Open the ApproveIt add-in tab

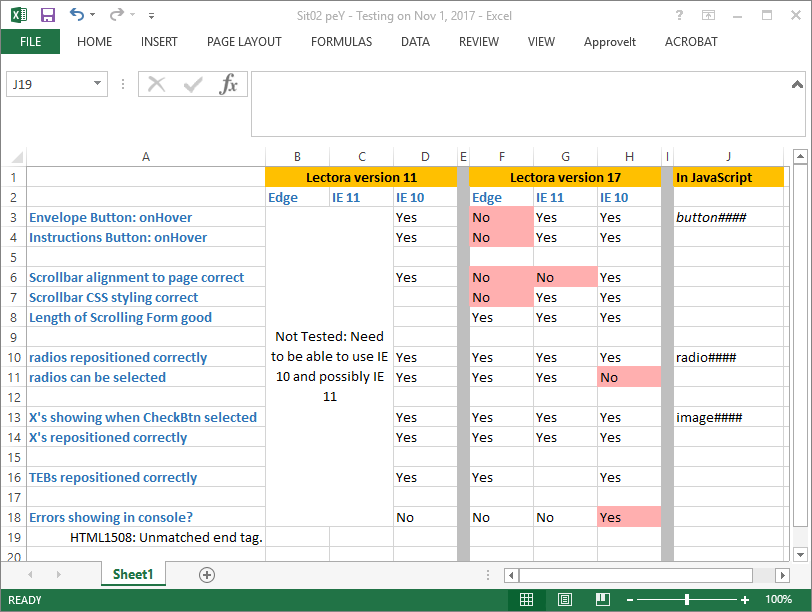click(610, 41)
